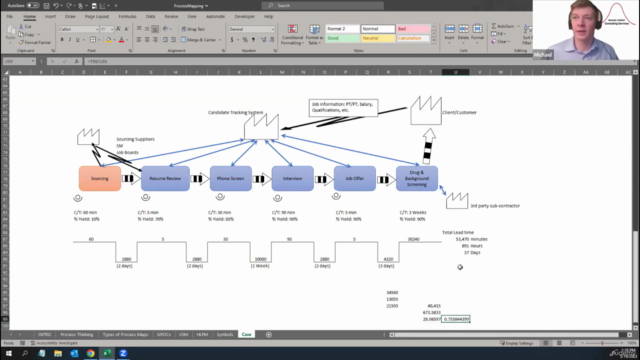
Task: Open the Insert ribbon tab
Action: (x=50, y=17)
